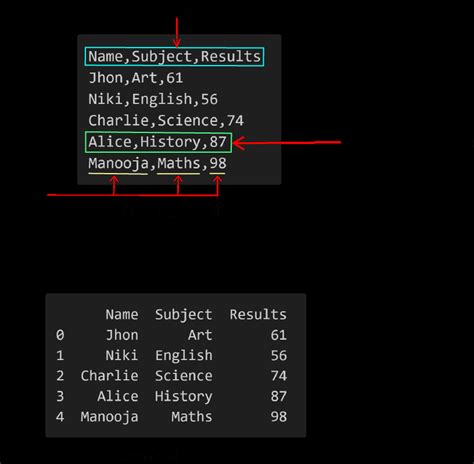Click the CSV header line 'Name,Subject,Results'
Viewport: 474px width, 464px height.
click(174, 57)
